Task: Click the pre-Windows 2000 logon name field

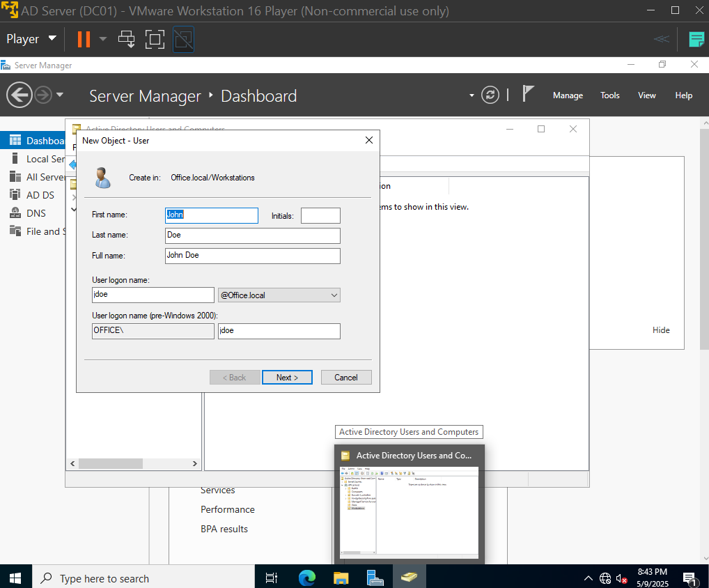Action: (x=279, y=331)
